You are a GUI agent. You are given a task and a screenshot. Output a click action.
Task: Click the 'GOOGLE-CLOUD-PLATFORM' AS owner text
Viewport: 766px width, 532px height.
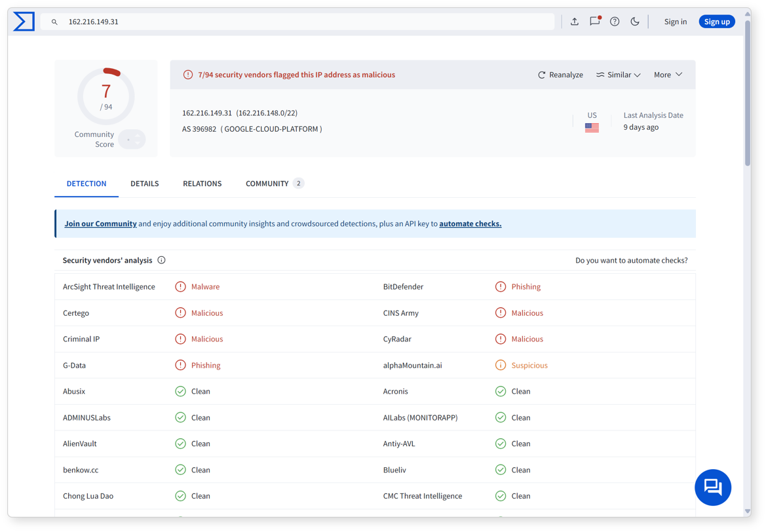tap(271, 129)
